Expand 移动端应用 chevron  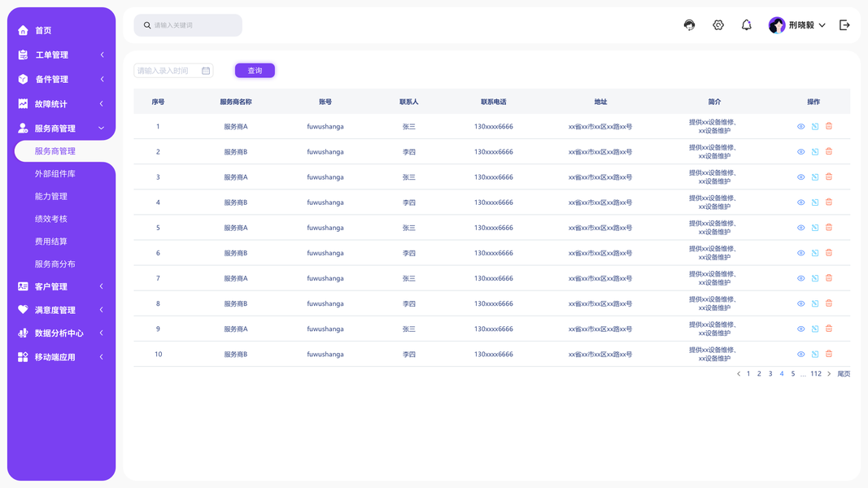(102, 357)
